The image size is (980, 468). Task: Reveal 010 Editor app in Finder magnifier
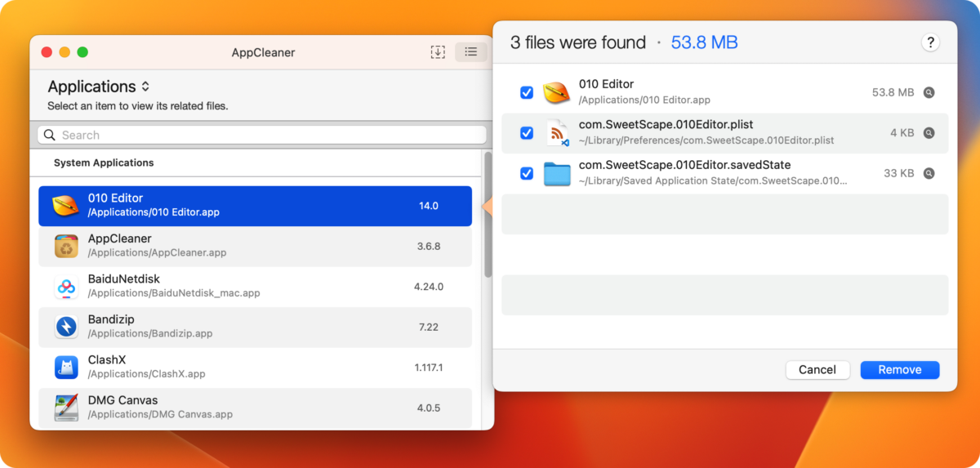pyautogui.click(x=929, y=93)
